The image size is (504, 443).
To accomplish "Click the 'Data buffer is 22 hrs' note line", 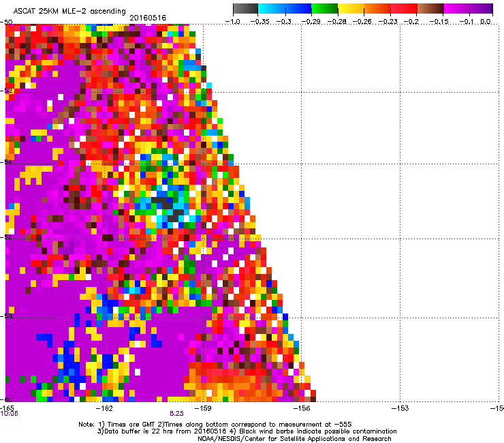I will 247,431.
